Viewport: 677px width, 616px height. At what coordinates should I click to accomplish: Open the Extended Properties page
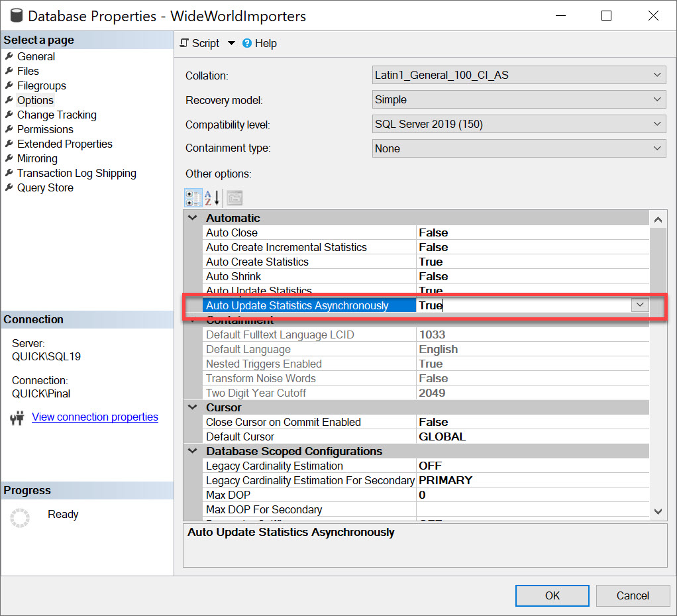(64, 144)
